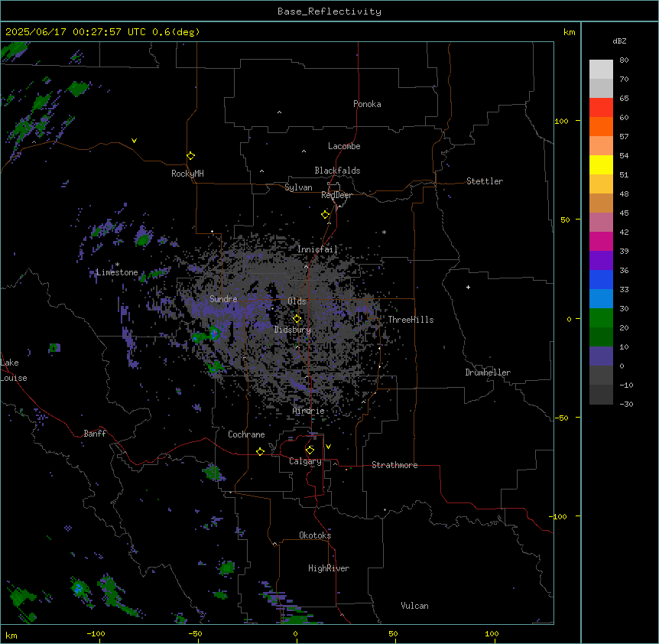Click the blue reflectivity core southwest of Sundre
The width and height of the screenshot is (659, 644).
click(x=214, y=333)
